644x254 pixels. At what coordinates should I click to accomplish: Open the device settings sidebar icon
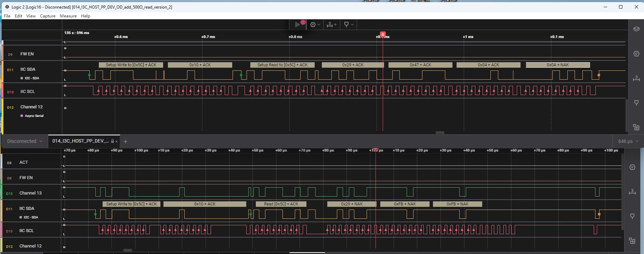(636, 29)
